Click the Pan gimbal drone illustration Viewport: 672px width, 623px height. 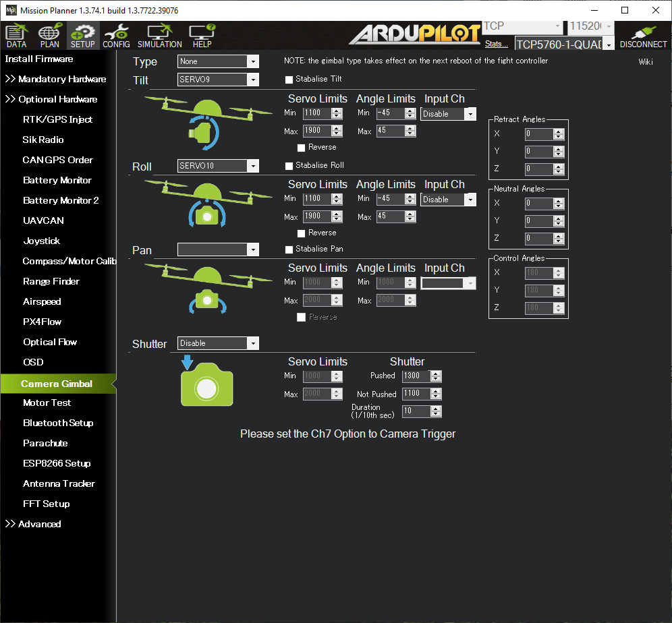pos(208,289)
